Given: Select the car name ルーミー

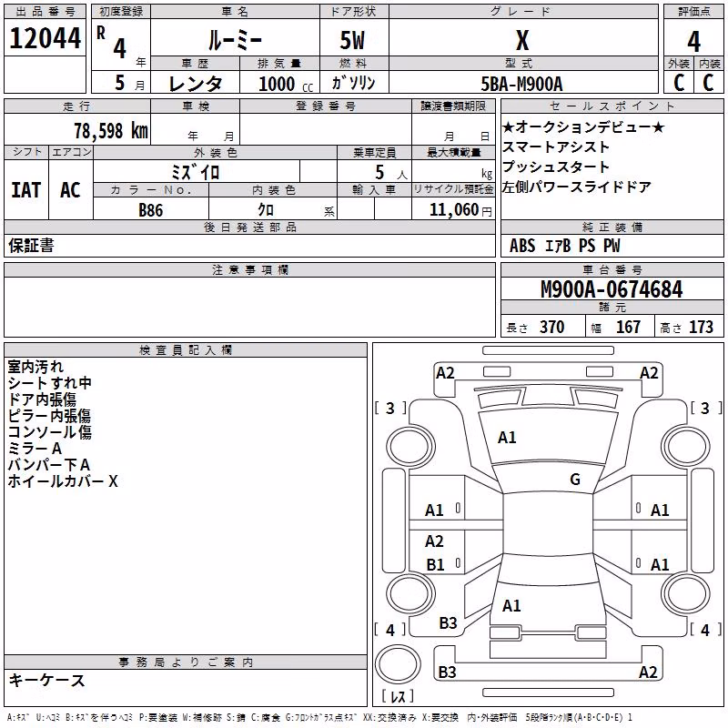Looking at the screenshot, I should [x=235, y=40].
